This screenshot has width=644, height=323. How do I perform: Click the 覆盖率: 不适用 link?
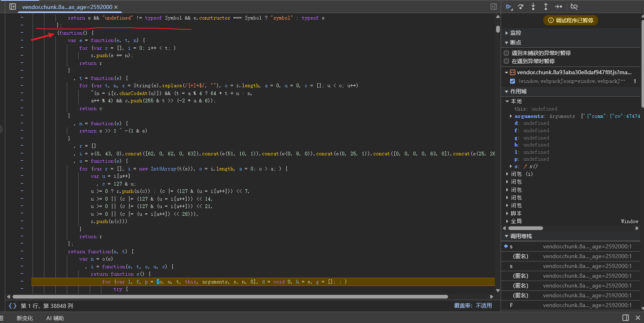(473, 305)
